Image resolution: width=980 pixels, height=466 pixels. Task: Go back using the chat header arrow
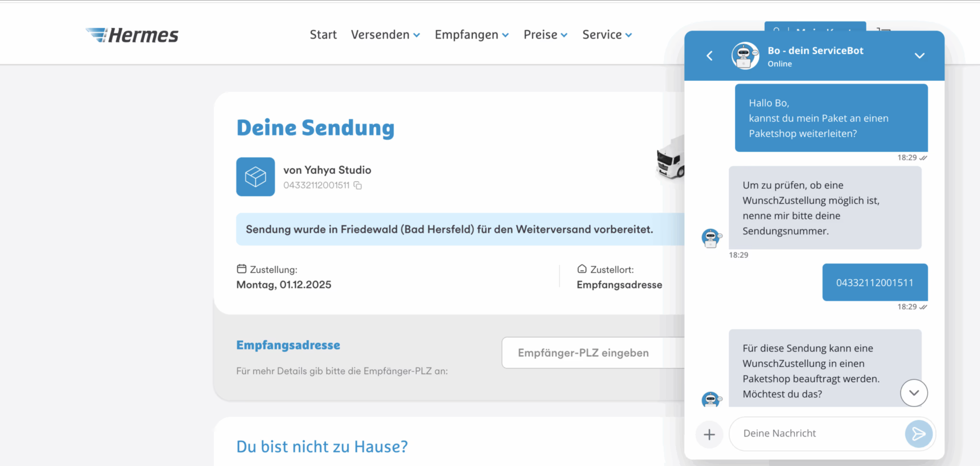click(710, 56)
